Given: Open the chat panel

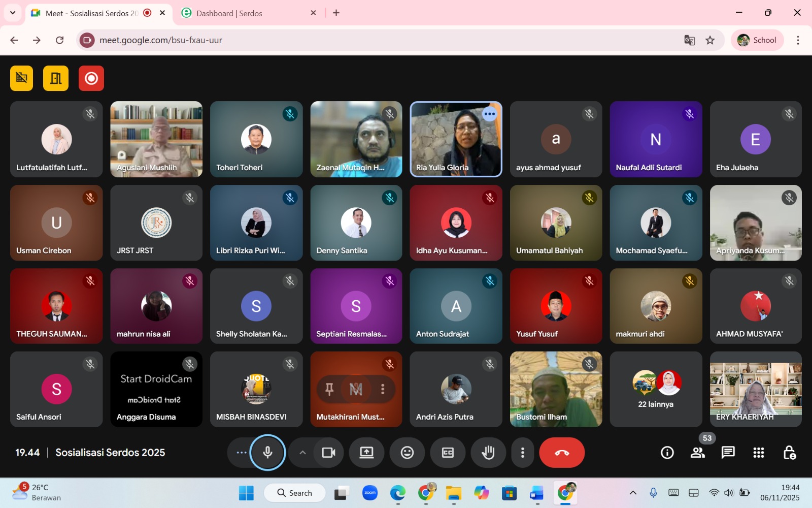Looking at the screenshot, I should point(728,452).
